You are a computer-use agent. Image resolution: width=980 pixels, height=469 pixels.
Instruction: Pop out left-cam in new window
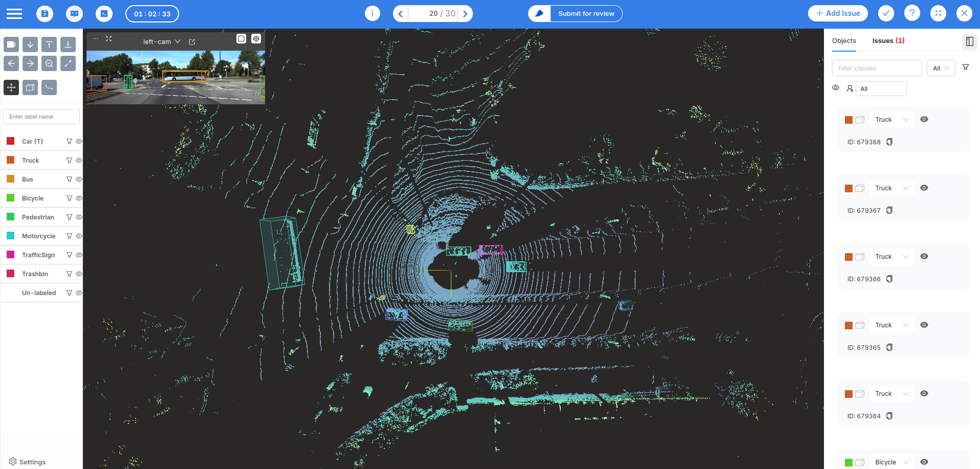pyautogui.click(x=192, y=42)
